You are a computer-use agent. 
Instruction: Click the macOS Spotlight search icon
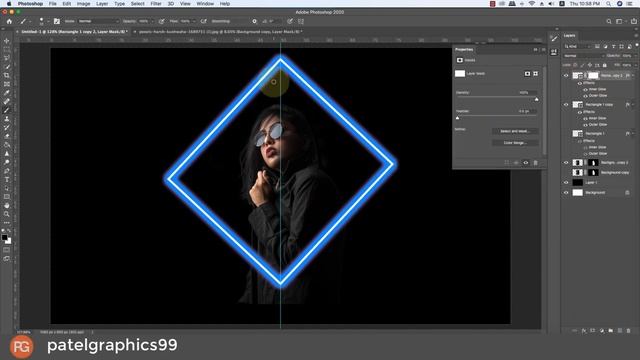[608, 4]
